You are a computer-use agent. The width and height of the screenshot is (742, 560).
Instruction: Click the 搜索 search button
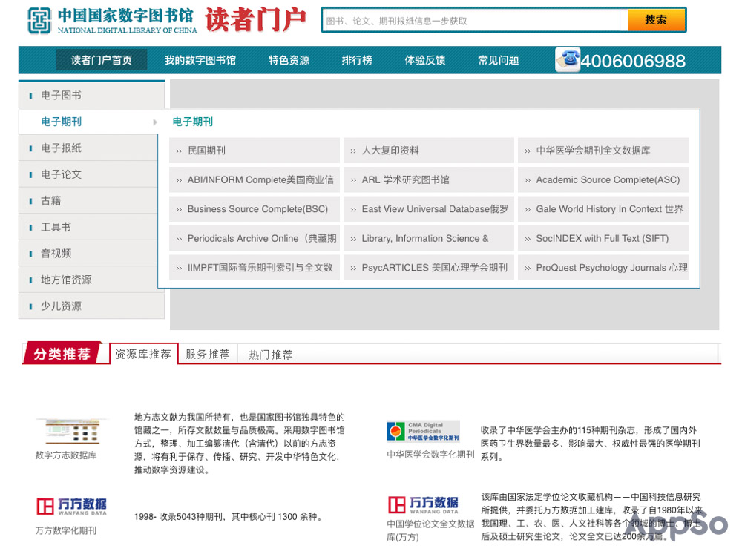(x=656, y=20)
